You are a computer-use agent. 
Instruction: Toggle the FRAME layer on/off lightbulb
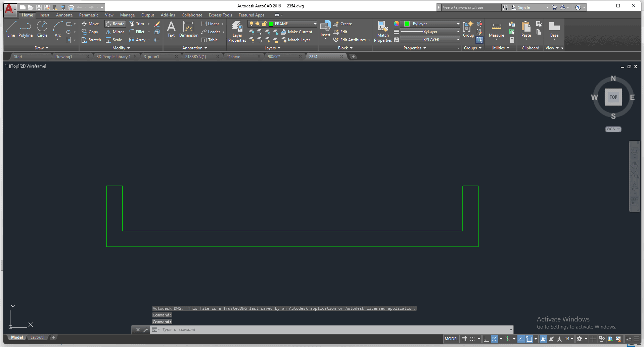click(251, 24)
